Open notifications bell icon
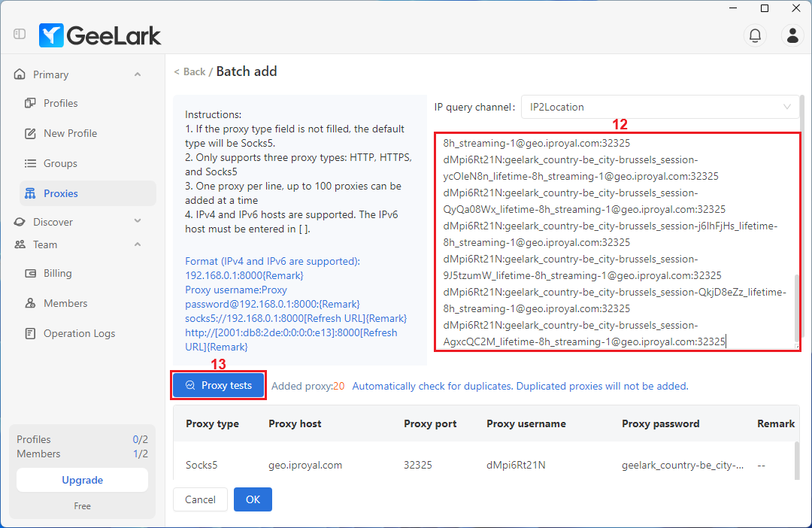The height and width of the screenshot is (528, 812). pyautogui.click(x=755, y=35)
